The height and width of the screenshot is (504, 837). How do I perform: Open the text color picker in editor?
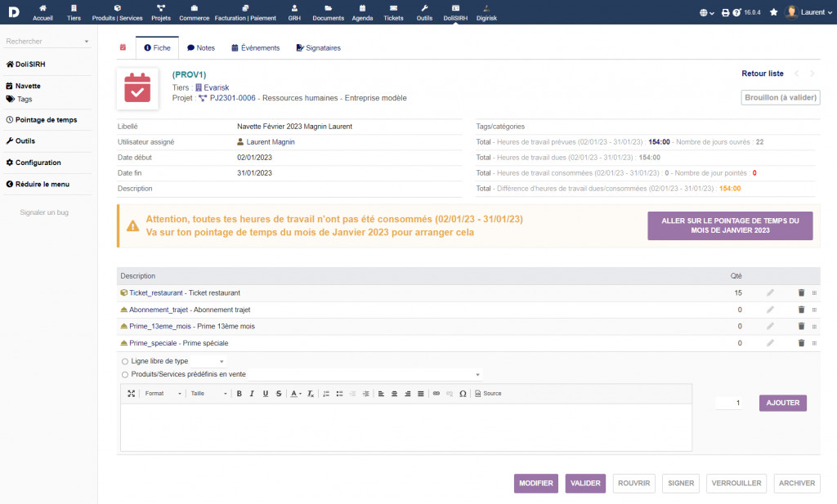[x=296, y=394]
